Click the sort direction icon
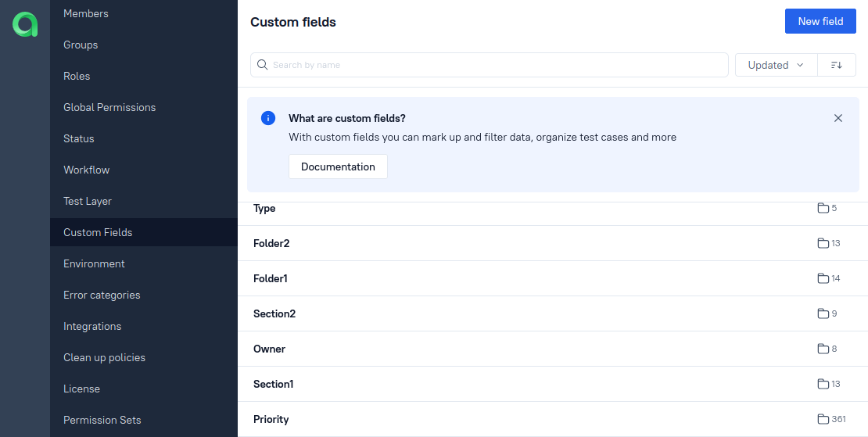The image size is (868, 437). pyautogui.click(x=837, y=65)
